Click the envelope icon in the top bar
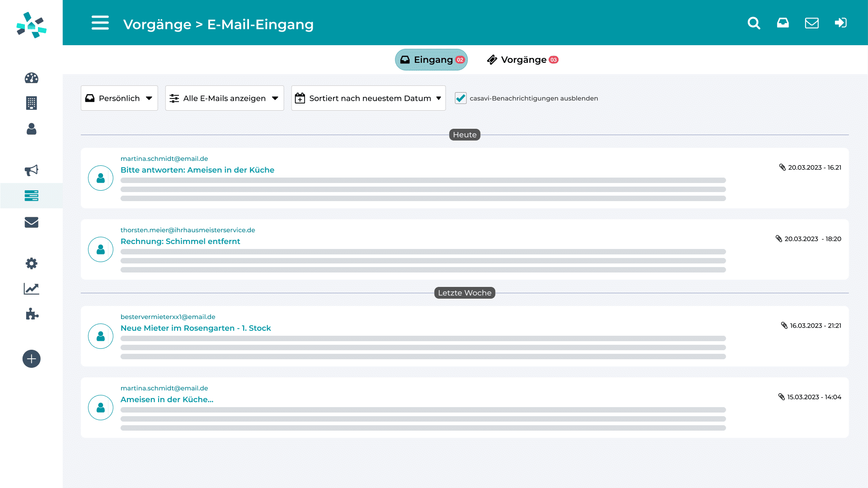 coord(812,23)
